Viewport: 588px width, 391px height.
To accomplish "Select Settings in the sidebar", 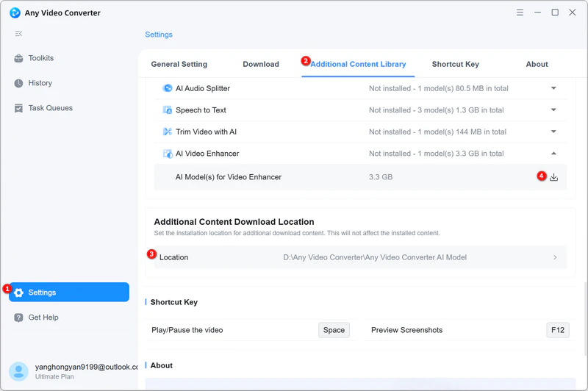I will pyautogui.click(x=69, y=292).
